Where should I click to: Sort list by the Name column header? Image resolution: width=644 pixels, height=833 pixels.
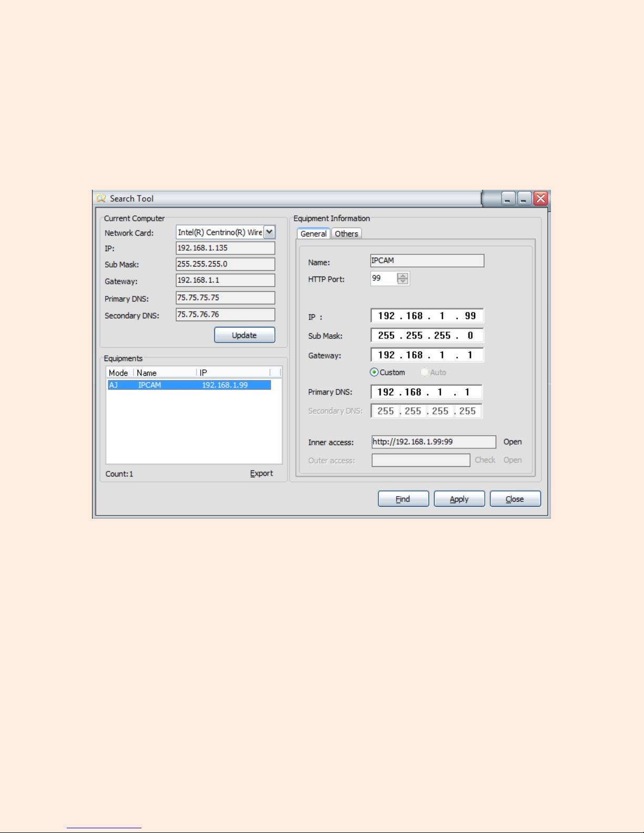pyautogui.click(x=165, y=373)
